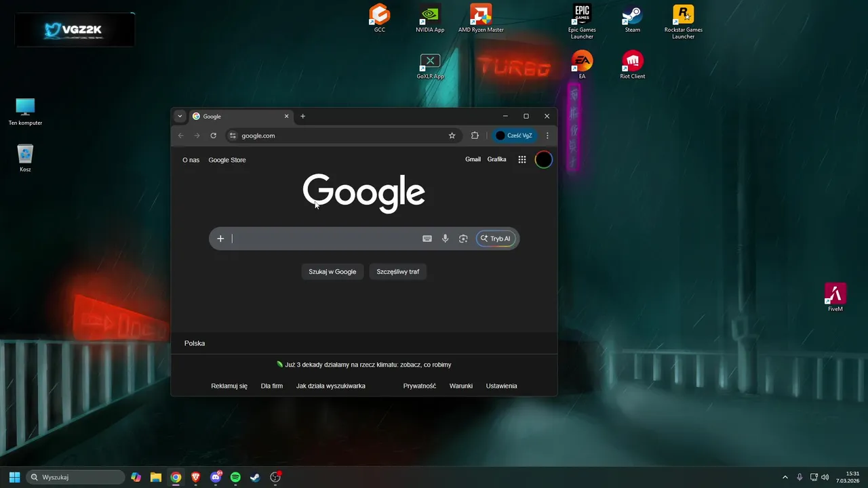Select the Kosz recycle bin icon

coord(25,158)
